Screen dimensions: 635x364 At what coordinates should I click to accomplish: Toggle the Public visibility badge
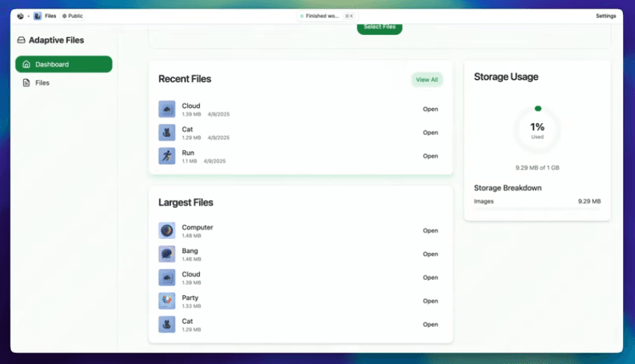click(x=72, y=16)
